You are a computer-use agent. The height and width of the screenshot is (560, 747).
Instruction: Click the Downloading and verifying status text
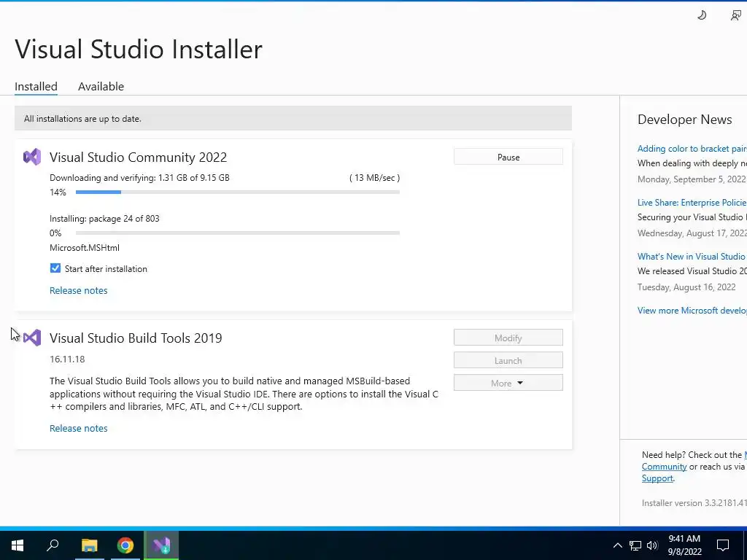(x=139, y=178)
